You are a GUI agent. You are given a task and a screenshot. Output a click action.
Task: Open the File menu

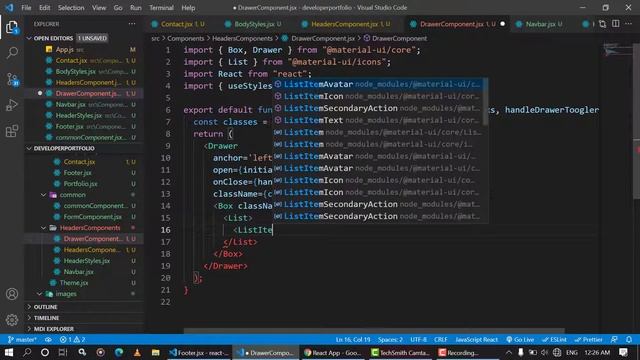coord(26,7)
